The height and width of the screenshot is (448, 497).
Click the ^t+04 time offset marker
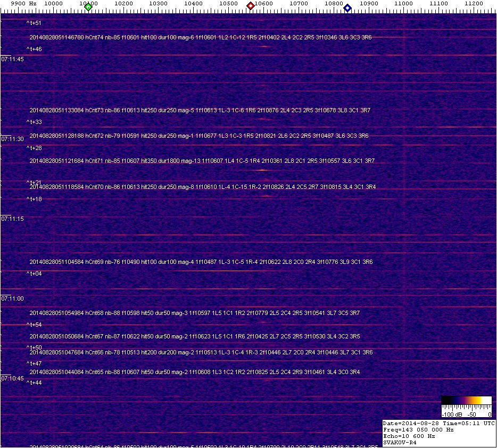click(34, 273)
